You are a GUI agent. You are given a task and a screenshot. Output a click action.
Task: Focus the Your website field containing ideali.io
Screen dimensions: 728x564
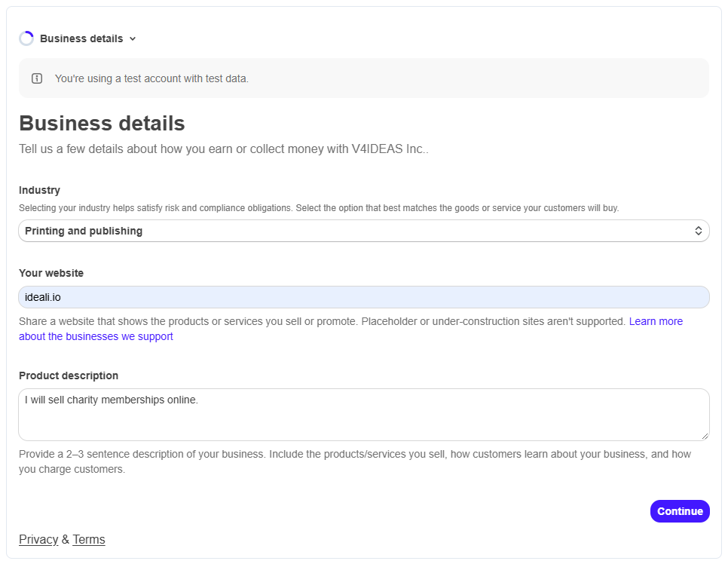coord(363,297)
